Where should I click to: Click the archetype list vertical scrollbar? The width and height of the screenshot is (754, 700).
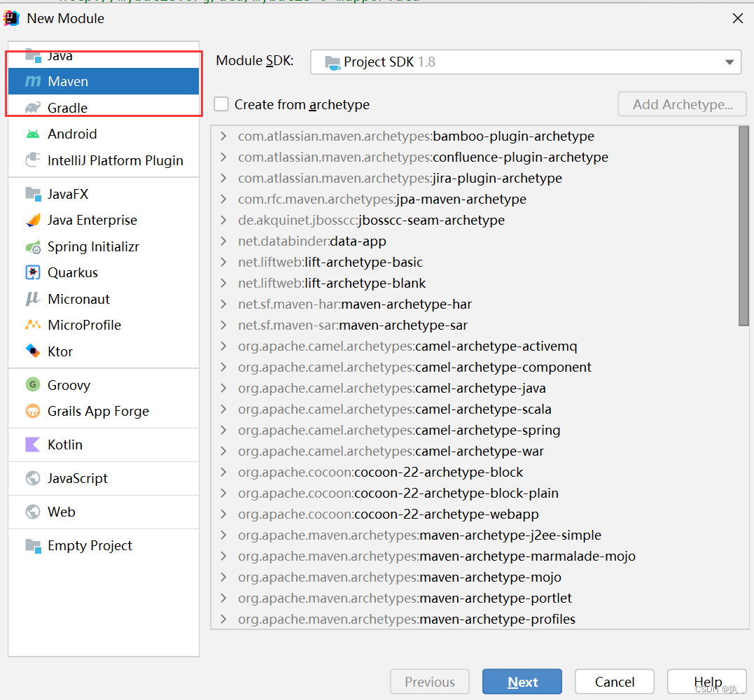pyautogui.click(x=743, y=226)
